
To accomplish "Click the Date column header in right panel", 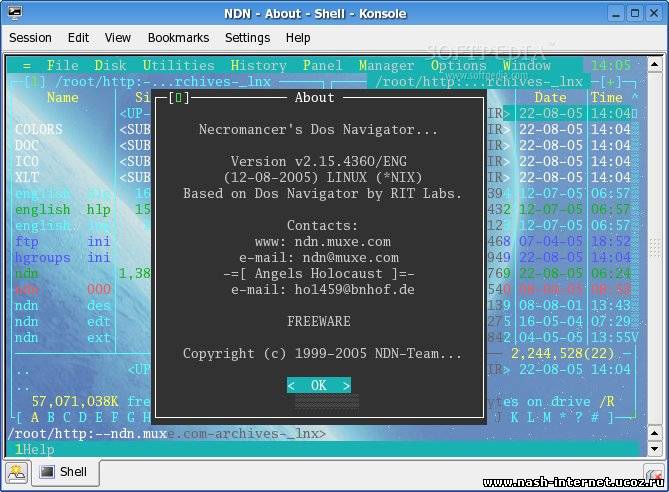I will 550,98.
